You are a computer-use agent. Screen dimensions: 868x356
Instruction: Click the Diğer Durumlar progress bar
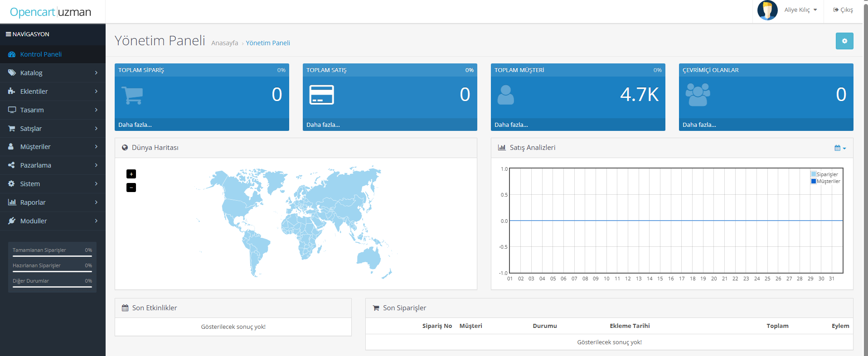(x=52, y=287)
